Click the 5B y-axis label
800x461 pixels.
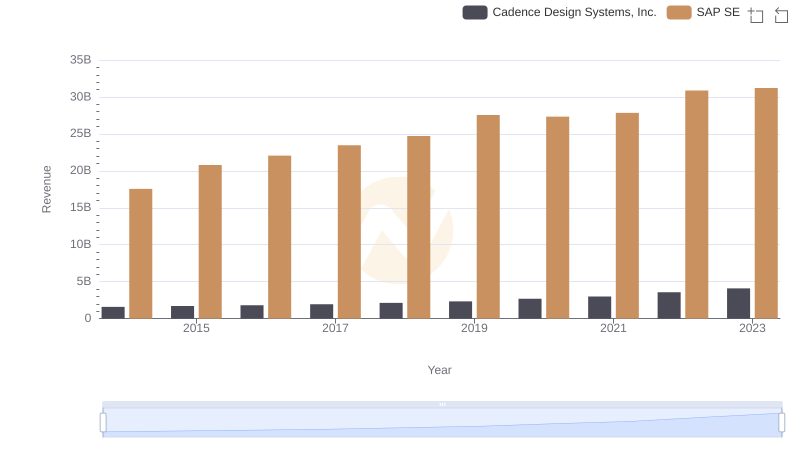click(84, 281)
